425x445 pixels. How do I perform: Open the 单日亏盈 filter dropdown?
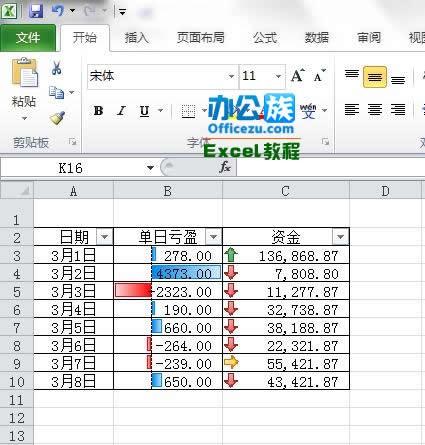(x=213, y=237)
